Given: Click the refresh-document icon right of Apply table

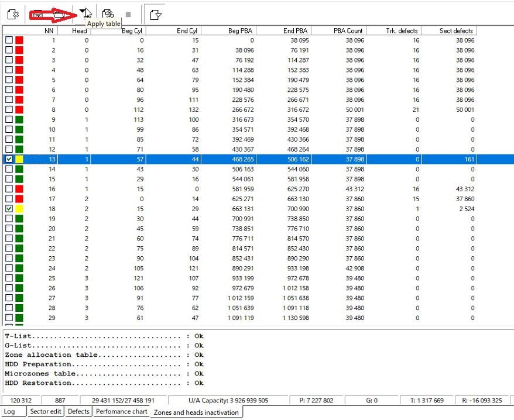Looking at the screenshot, I should coord(108,13).
